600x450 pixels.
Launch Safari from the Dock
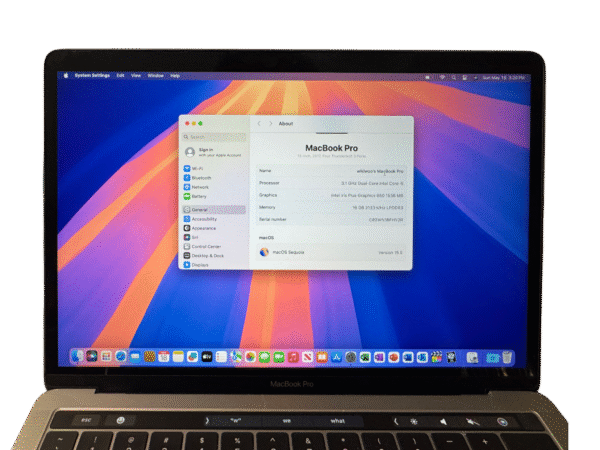121,357
